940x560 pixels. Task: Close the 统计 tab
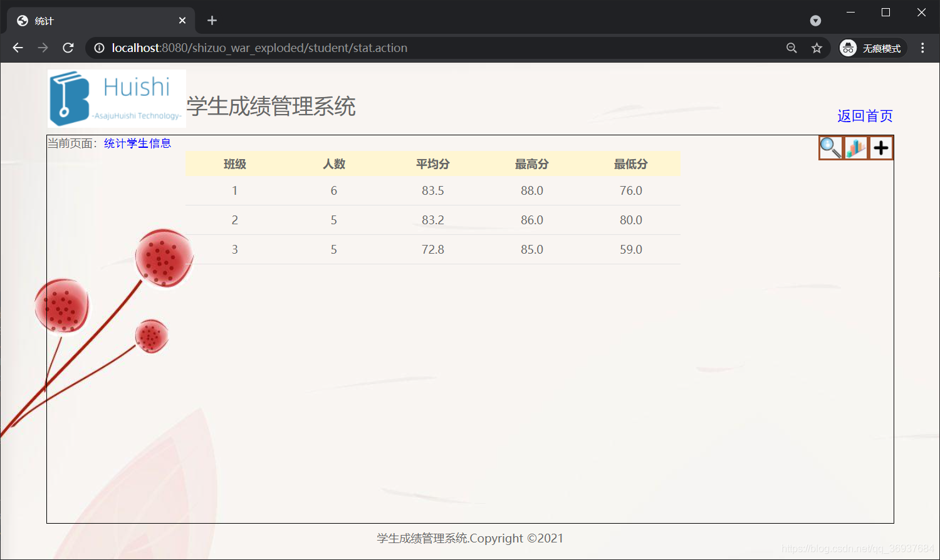point(182,21)
